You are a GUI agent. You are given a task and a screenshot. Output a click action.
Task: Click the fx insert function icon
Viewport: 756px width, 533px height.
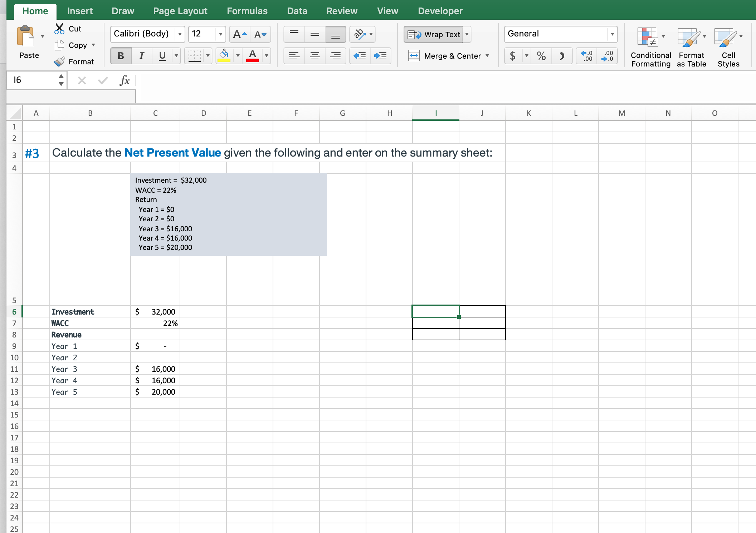coord(124,80)
